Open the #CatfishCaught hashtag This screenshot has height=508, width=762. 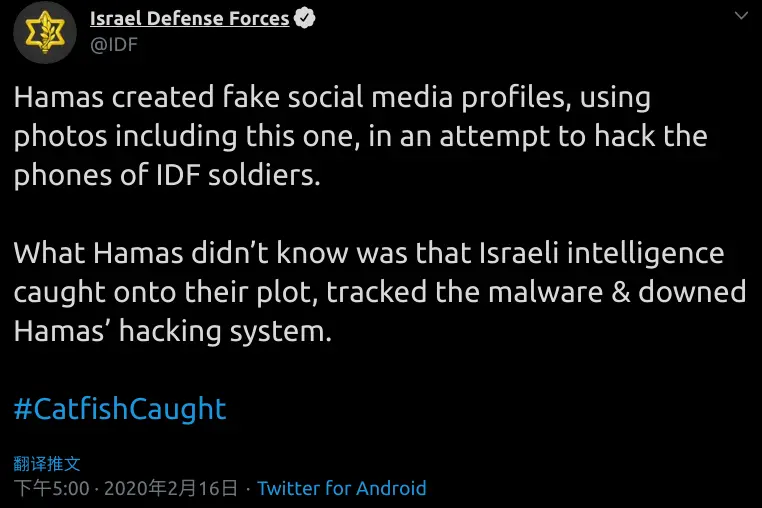(x=120, y=408)
